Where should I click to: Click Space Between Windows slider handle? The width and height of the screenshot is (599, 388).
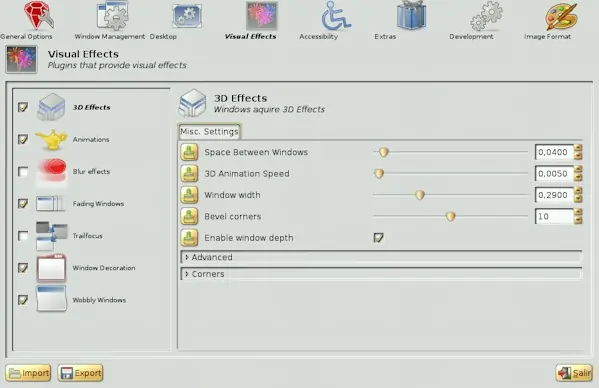pyautogui.click(x=384, y=152)
